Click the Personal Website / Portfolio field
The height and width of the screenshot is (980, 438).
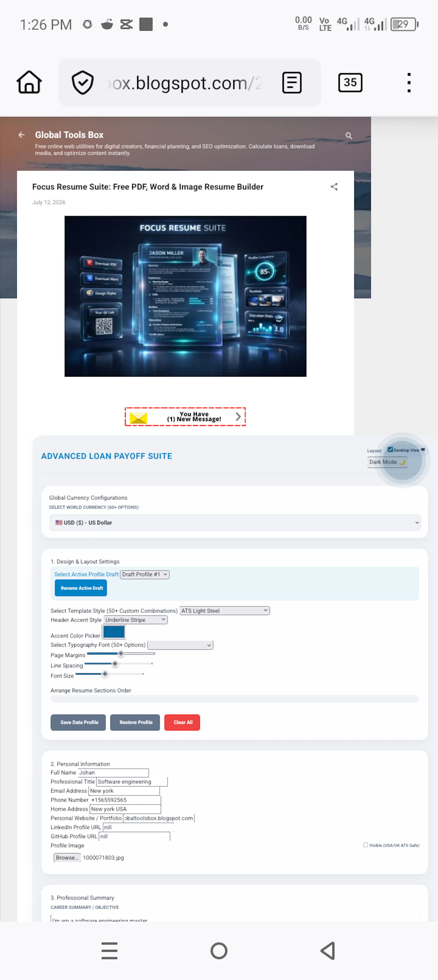click(159, 818)
